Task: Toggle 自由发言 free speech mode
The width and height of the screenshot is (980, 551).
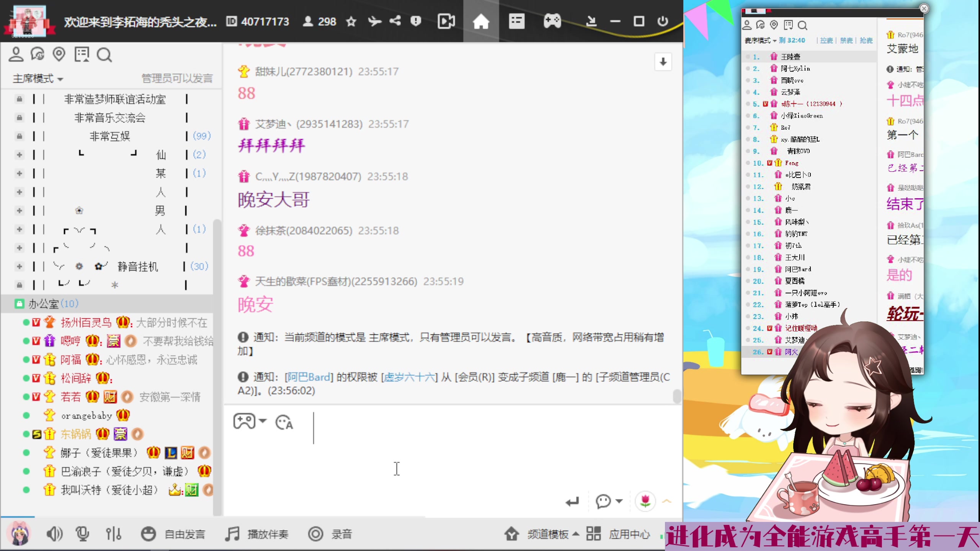Action: point(174,533)
